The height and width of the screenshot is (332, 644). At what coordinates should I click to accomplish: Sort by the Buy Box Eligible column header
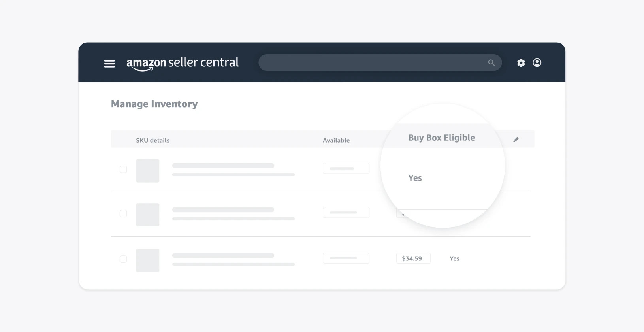(x=441, y=138)
